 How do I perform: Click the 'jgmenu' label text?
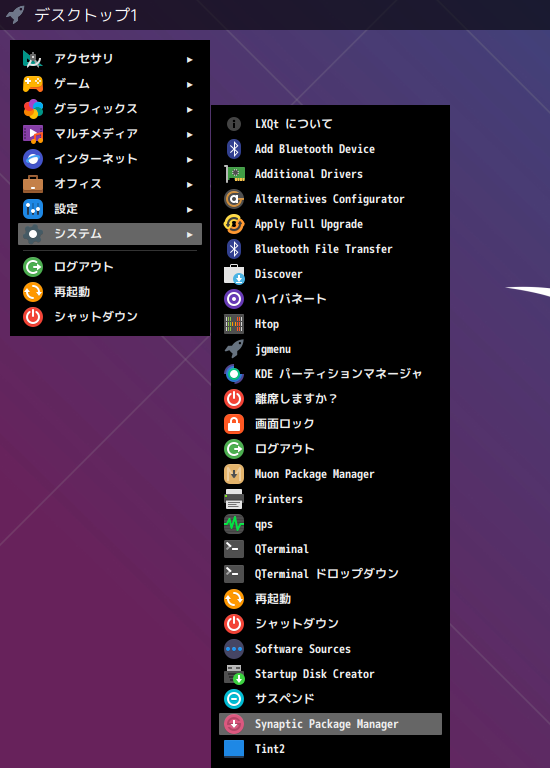click(273, 349)
